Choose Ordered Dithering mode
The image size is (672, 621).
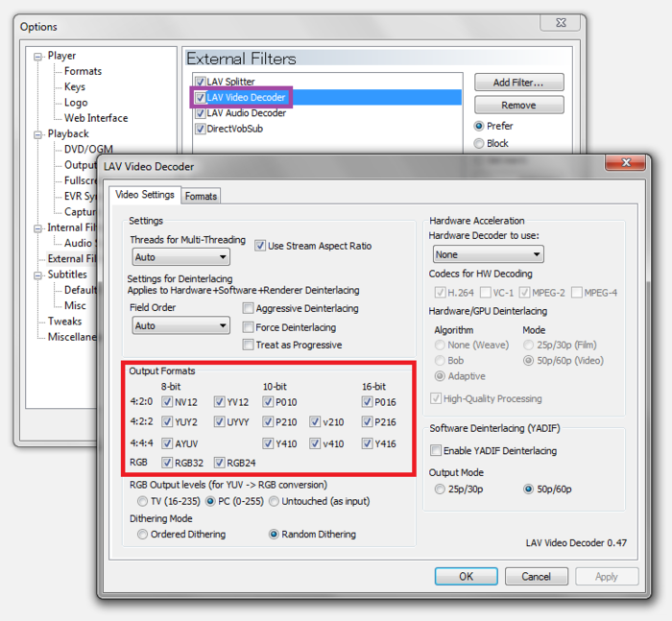(x=143, y=535)
